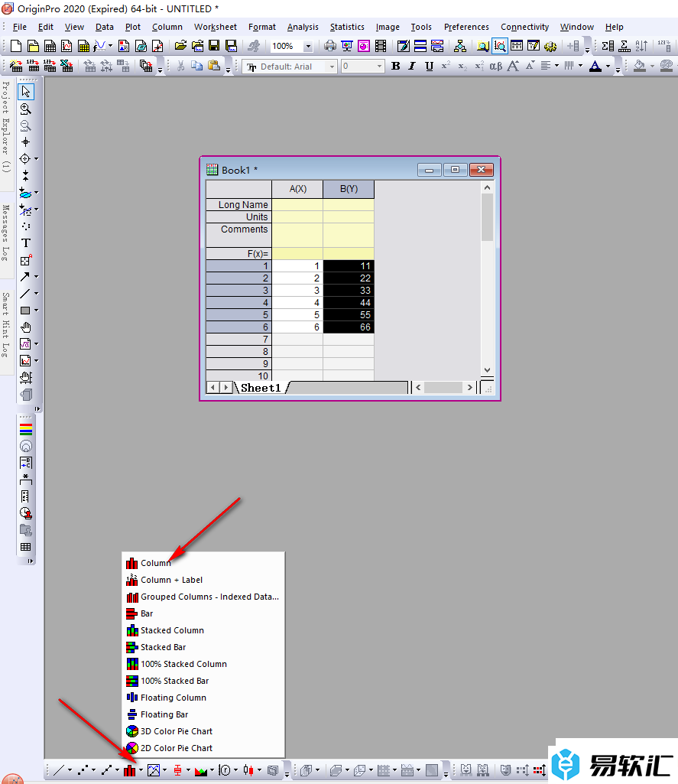Select the Text tool
Image resolution: width=678 pixels, height=784 pixels.
coord(25,243)
